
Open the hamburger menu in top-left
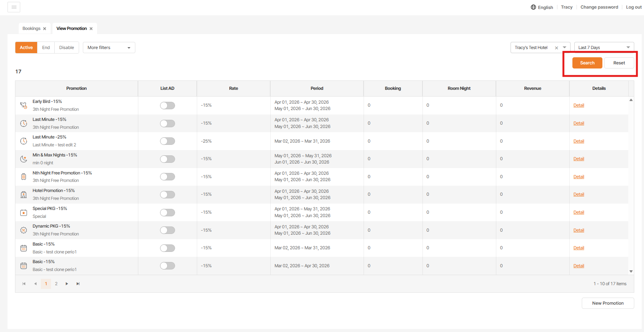coord(14,7)
